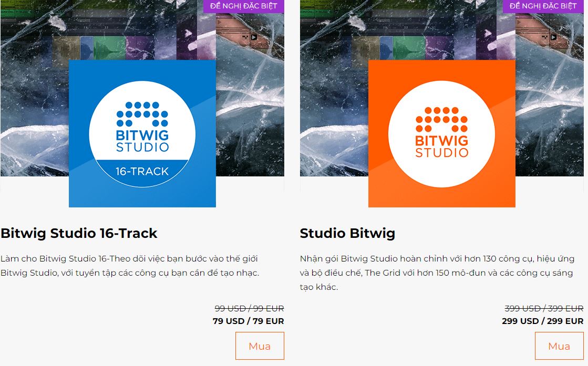Click the orange dotted Bitwig symbol
Viewport: 588px width, 366px height.
point(442,119)
